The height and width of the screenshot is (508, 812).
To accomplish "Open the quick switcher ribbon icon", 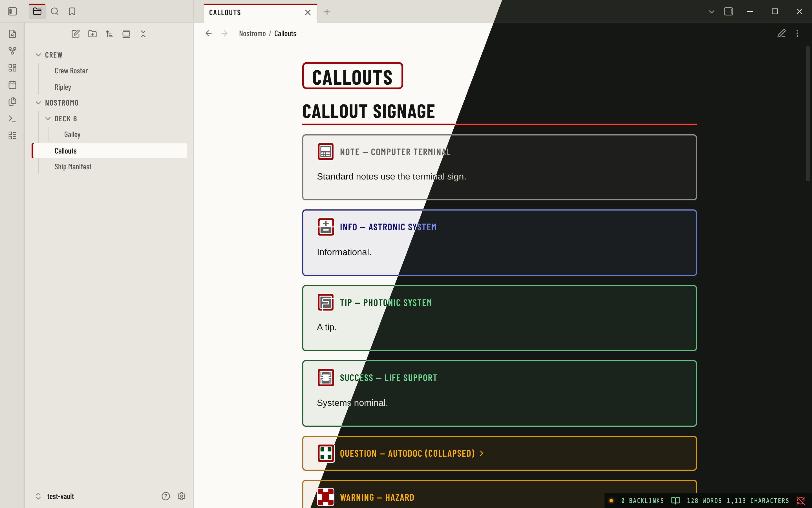I will (x=12, y=34).
